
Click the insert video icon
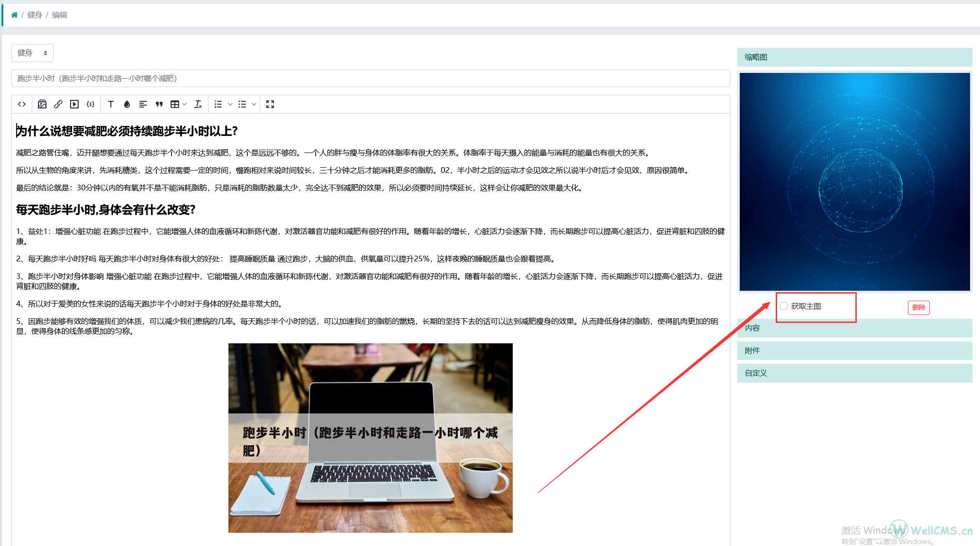pyautogui.click(x=74, y=104)
